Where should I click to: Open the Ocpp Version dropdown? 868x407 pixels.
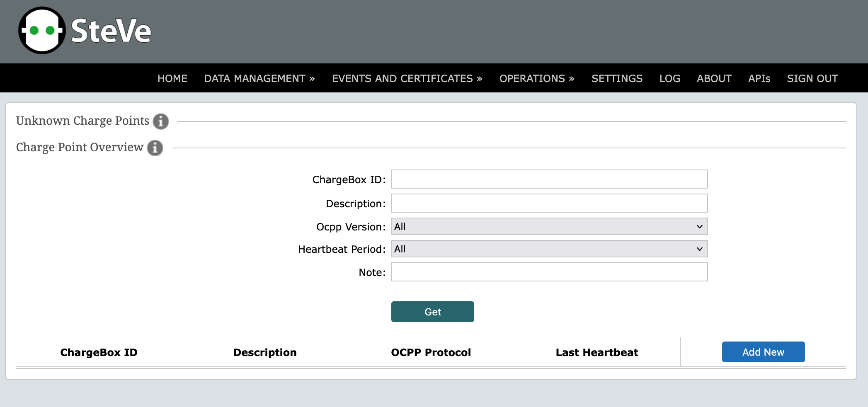coord(549,227)
